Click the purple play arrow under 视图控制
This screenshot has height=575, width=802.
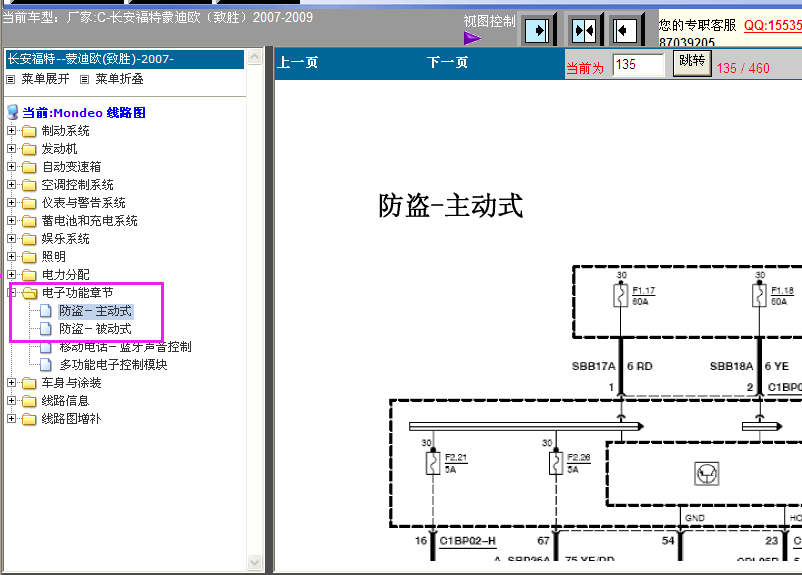tap(472, 38)
